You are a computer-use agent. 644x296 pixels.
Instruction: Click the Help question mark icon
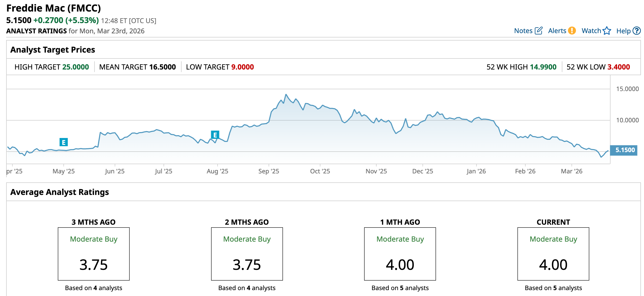click(x=637, y=31)
